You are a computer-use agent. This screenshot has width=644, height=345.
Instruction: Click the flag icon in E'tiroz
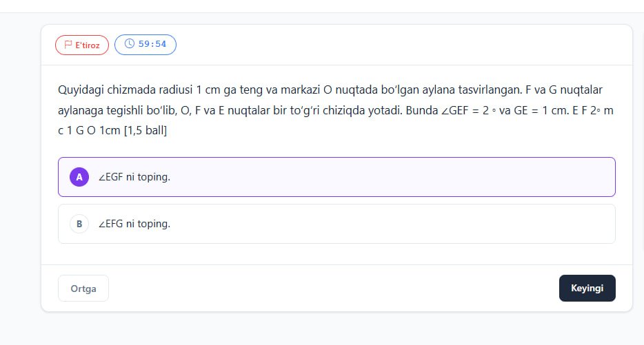coord(68,45)
